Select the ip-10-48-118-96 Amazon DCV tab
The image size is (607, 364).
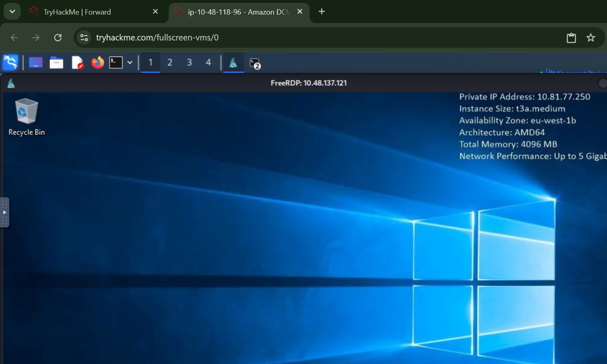coord(238,12)
